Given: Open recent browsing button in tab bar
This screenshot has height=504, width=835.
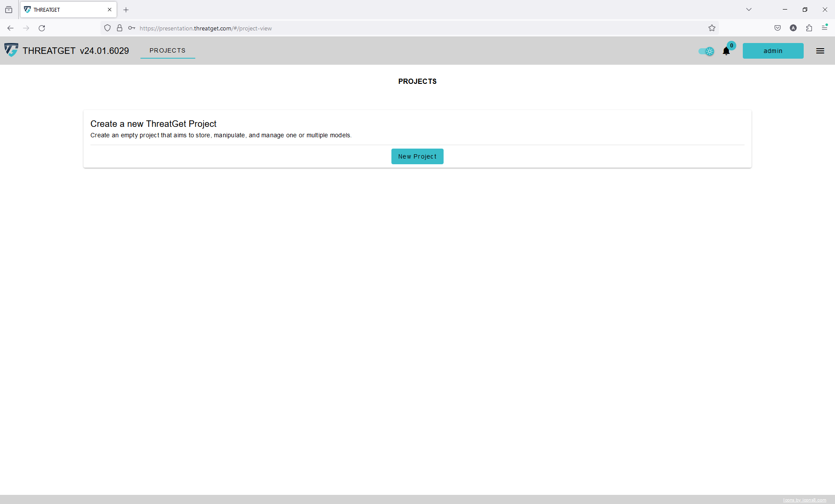Looking at the screenshot, I should coord(9,10).
